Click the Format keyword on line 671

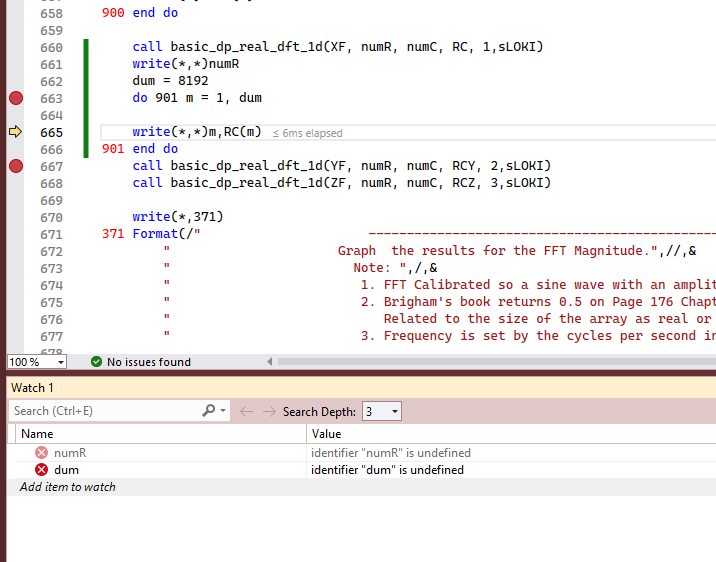click(155, 234)
